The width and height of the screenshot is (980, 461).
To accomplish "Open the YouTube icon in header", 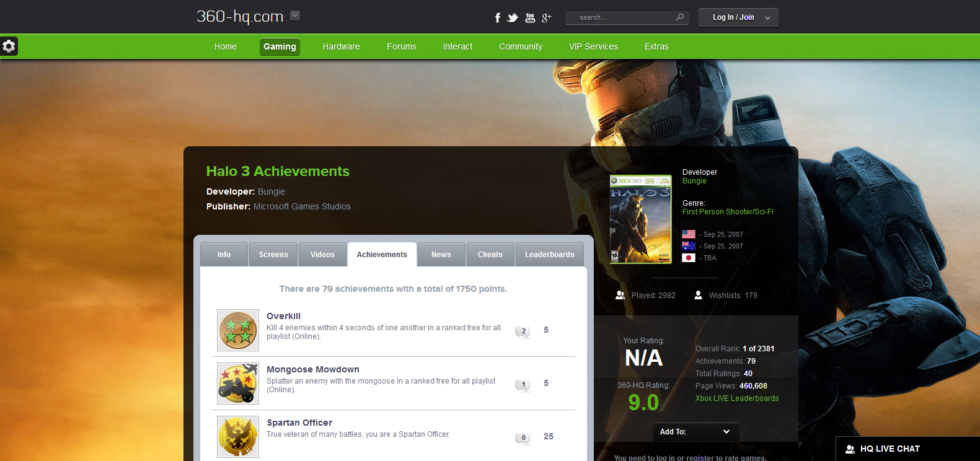I will point(530,18).
